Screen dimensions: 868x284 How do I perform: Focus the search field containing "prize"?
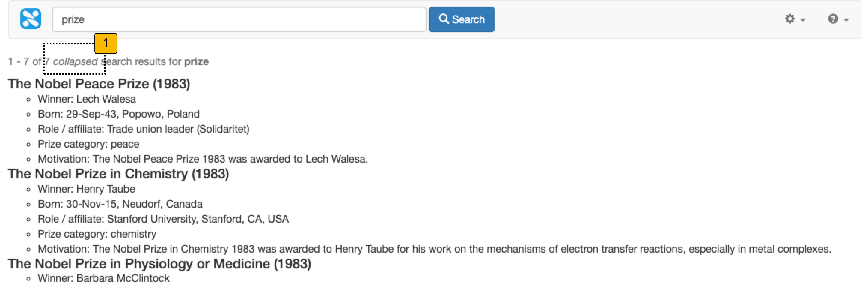point(239,19)
